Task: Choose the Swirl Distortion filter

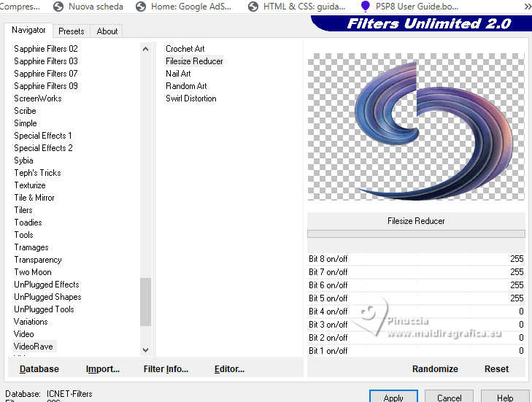Action: coord(191,98)
